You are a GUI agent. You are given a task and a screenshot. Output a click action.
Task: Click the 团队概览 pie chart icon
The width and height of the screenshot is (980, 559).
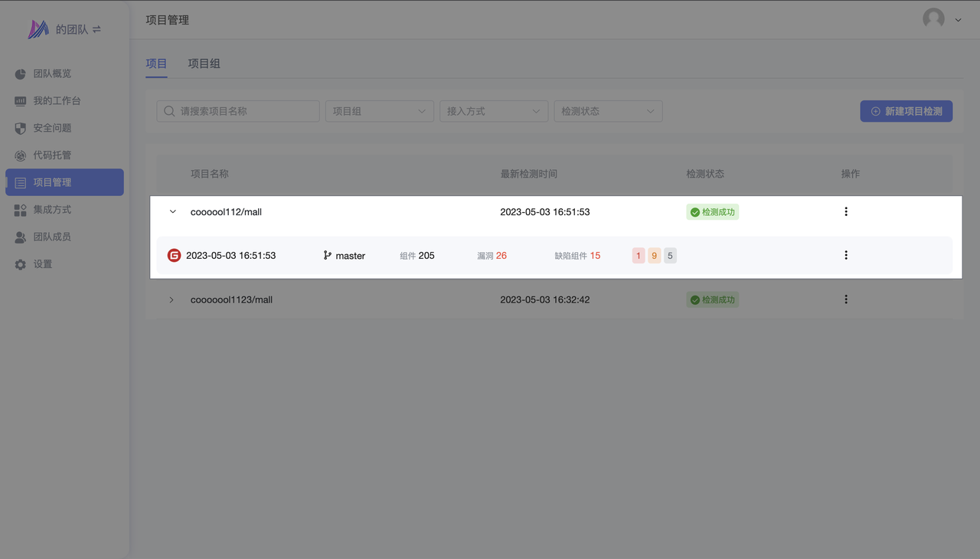(x=21, y=74)
